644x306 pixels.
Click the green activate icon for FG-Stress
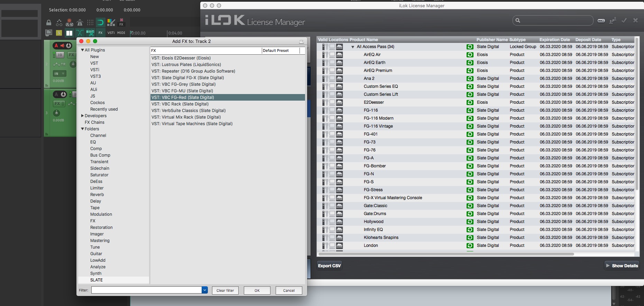(470, 190)
